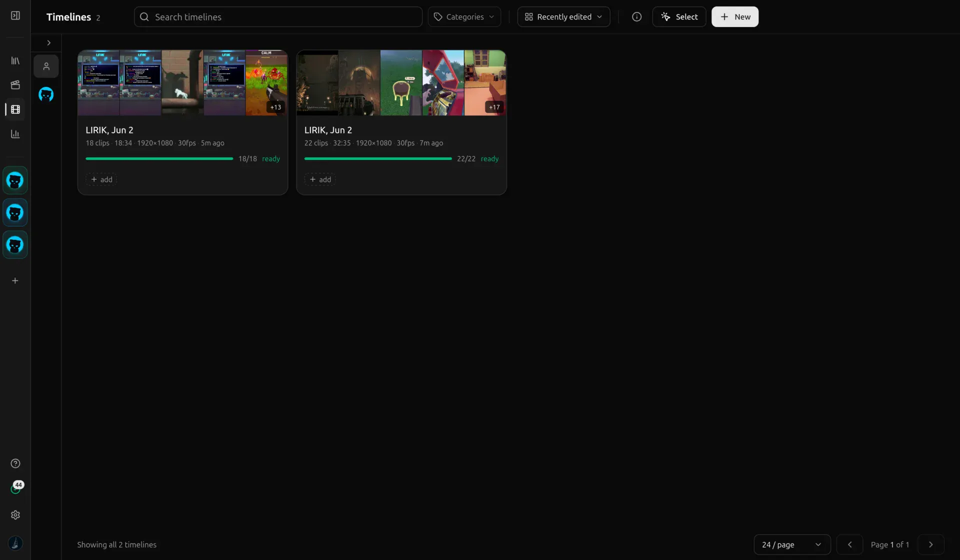Select the cat avatar in secondary sidebar
The image size is (960, 560).
(x=46, y=94)
